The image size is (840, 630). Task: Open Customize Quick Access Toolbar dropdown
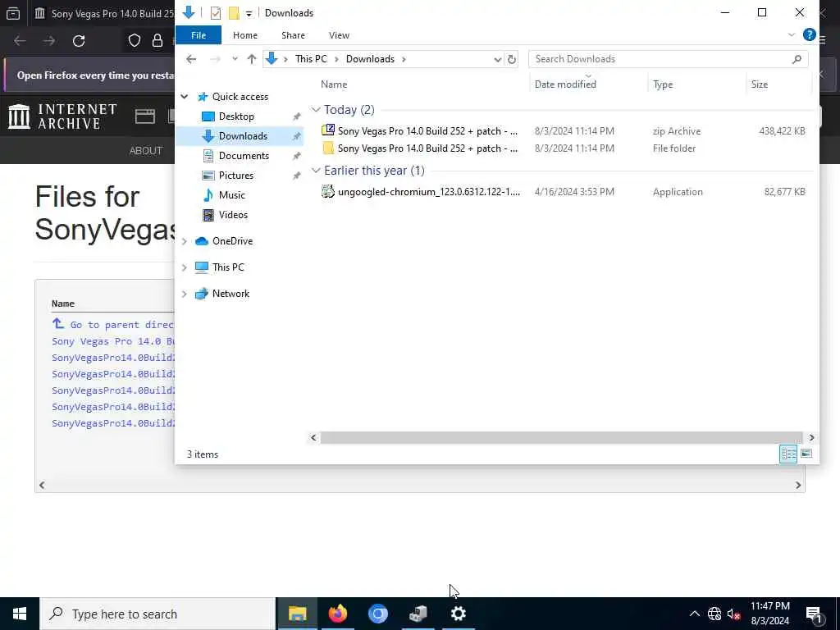[x=249, y=13]
